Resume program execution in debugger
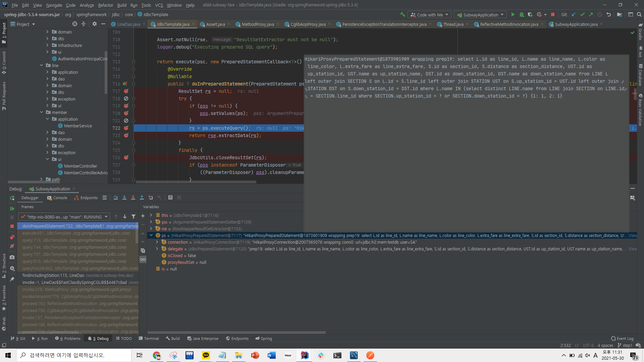Screen dimensions: 644x362 pyautogui.click(x=12, y=208)
